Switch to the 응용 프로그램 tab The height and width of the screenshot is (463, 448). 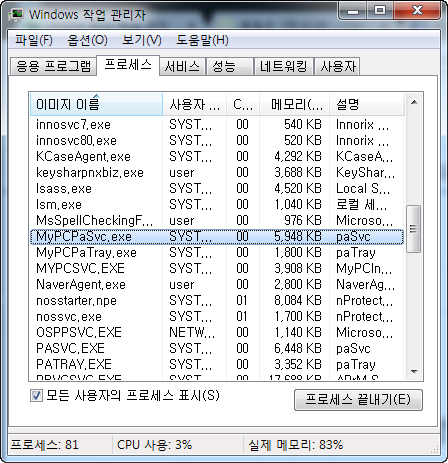click(53, 66)
